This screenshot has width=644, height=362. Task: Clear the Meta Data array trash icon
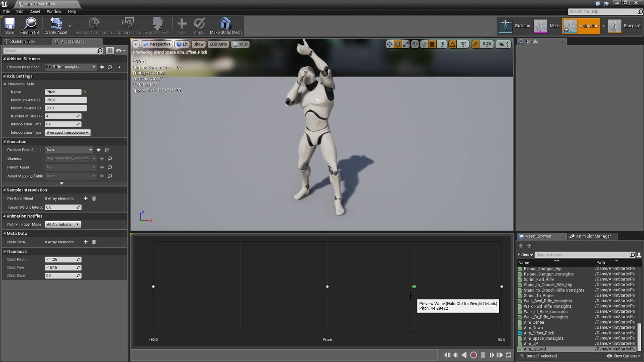point(94,242)
